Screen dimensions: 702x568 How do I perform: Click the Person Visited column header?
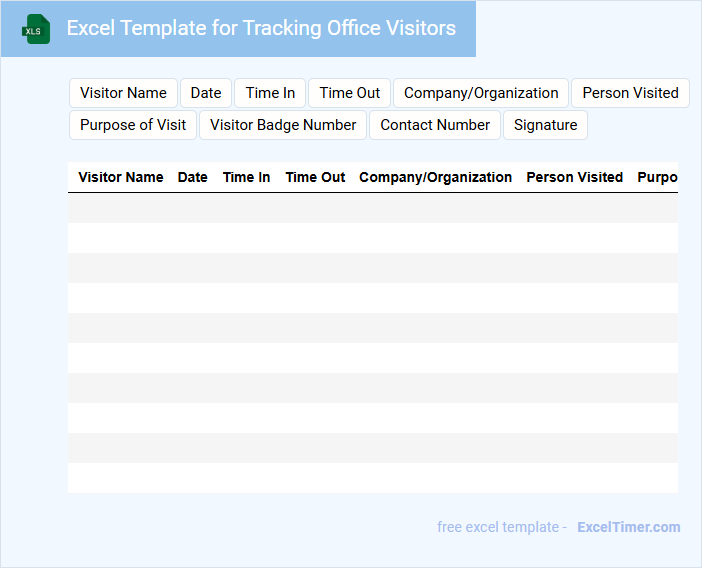coord(574,177)
